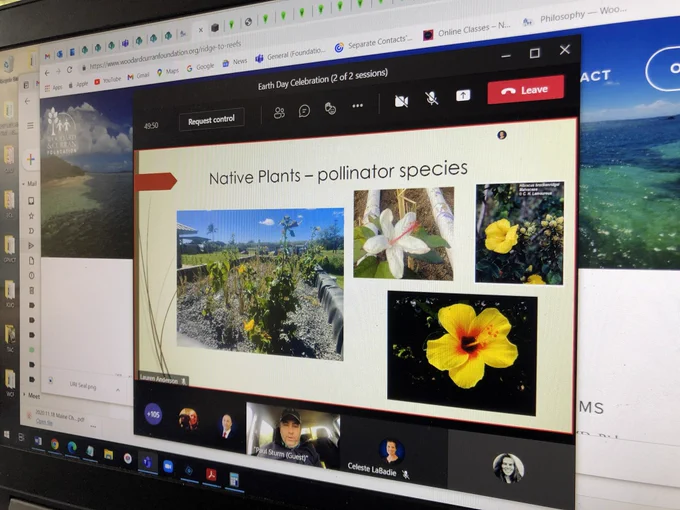Image resolution: width=680 pixels, height=510 pixels.
Task: Select Paul Sturm (Guest) video tile
Action: click(293, 435)
